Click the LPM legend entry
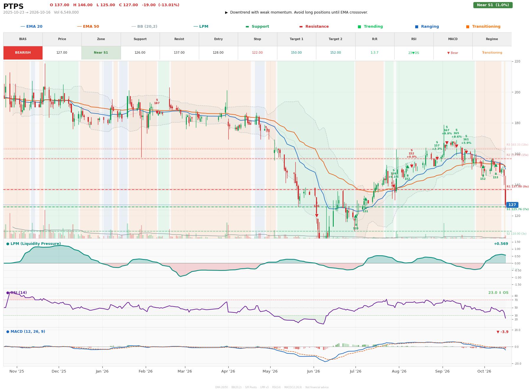This screenshot has width=532, height=392. pos(201,27)
